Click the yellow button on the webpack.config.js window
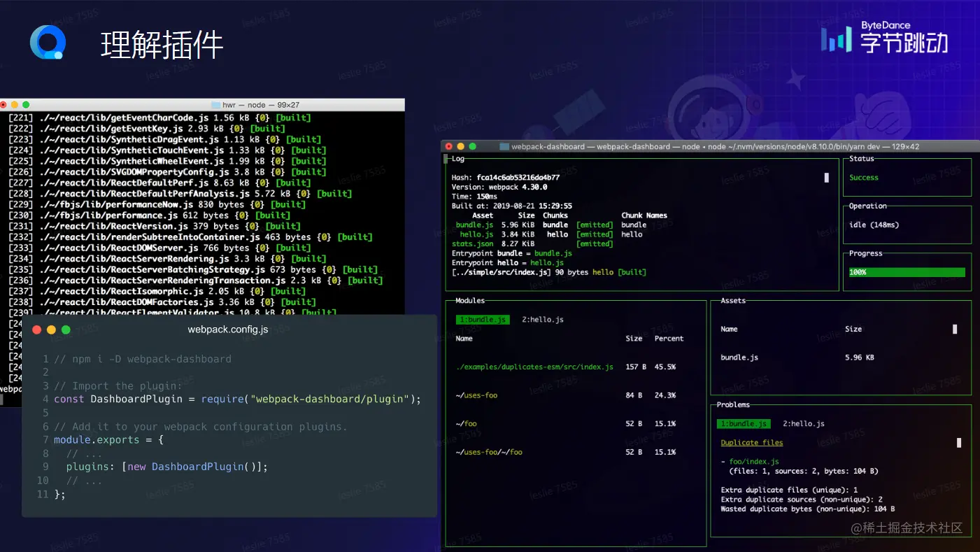The height and width of the screenshot is (552, 980). click(x=52, y=330)
